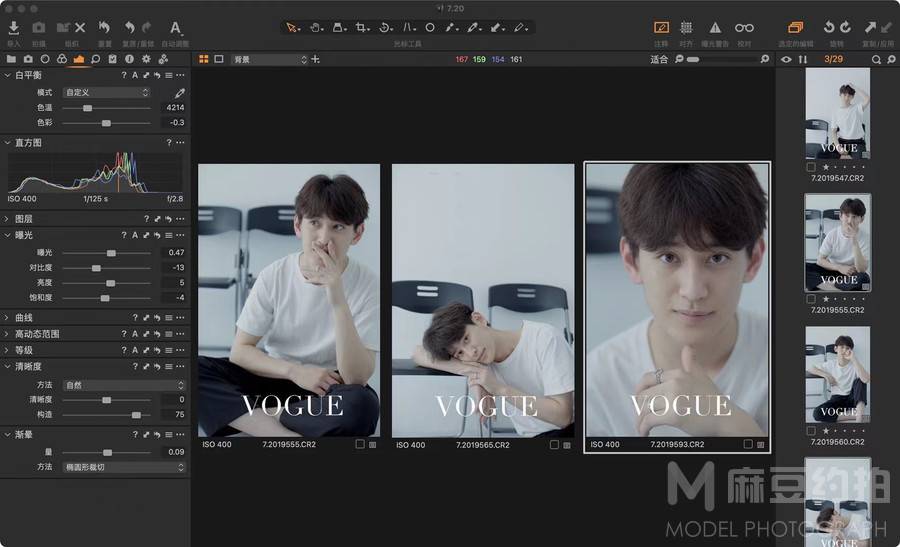Click the 适合 fit zoom button

tap(659, 59)
